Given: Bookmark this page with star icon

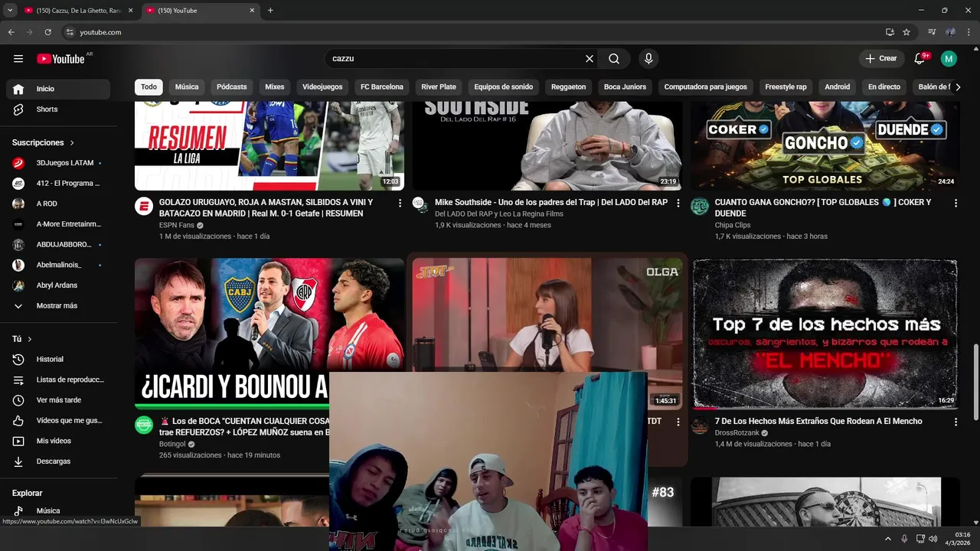Looking at the screenshot, I should pos(906,32).
